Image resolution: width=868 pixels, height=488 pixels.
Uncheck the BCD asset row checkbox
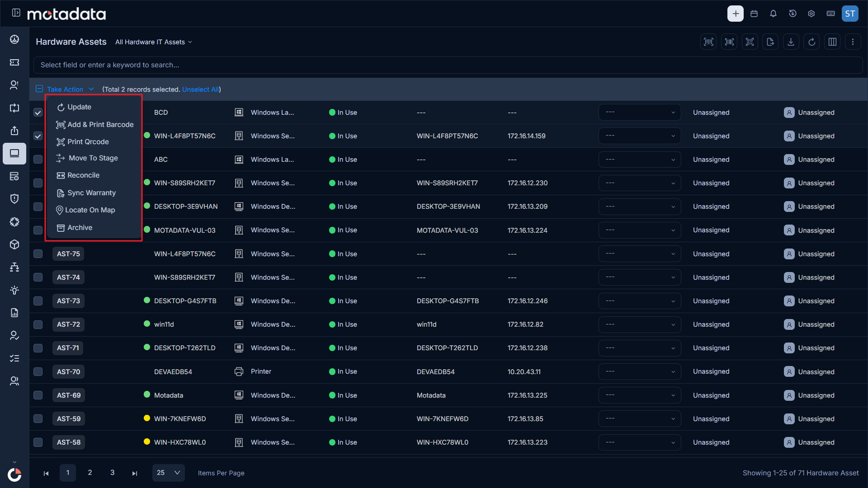coord(38,113)
